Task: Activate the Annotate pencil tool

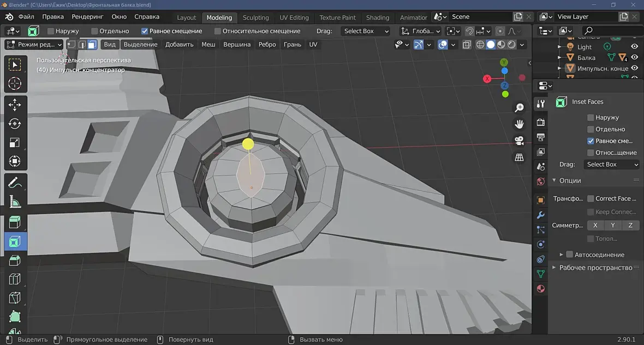Action: (x=15, y=182)
